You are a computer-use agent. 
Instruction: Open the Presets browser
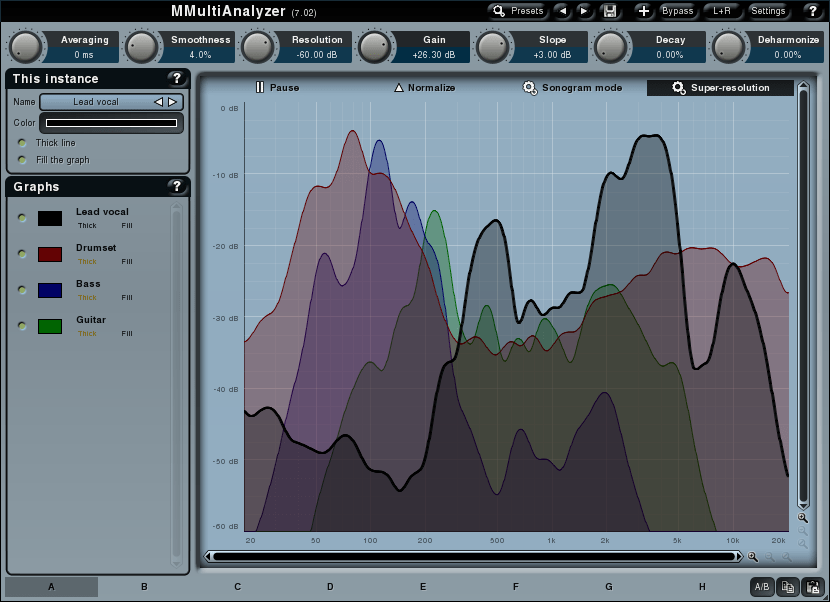[x=518, y=11]
